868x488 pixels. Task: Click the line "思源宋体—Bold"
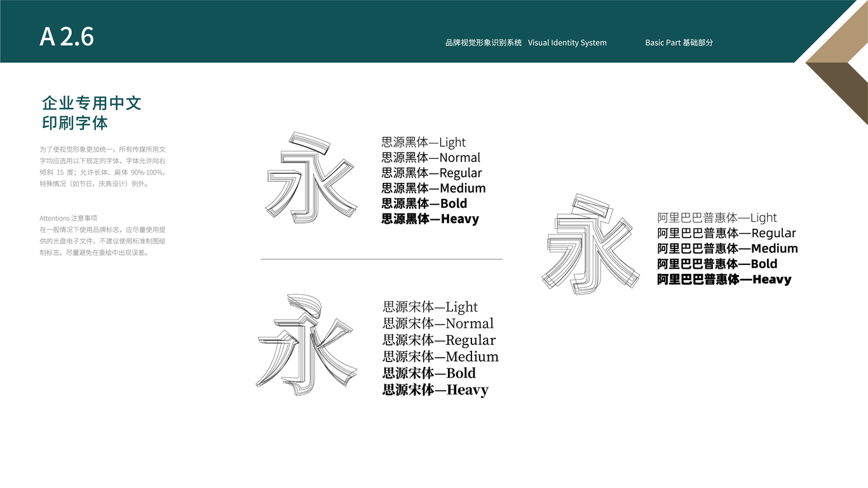(x=429, y=373)
